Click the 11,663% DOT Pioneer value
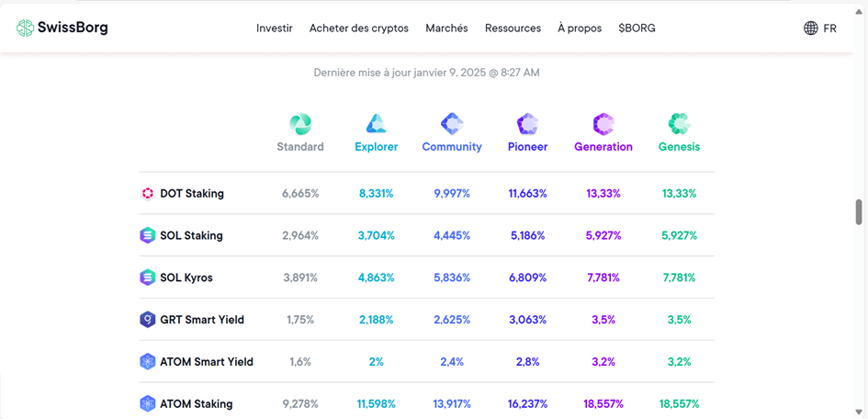 click(x=527, y=194)
